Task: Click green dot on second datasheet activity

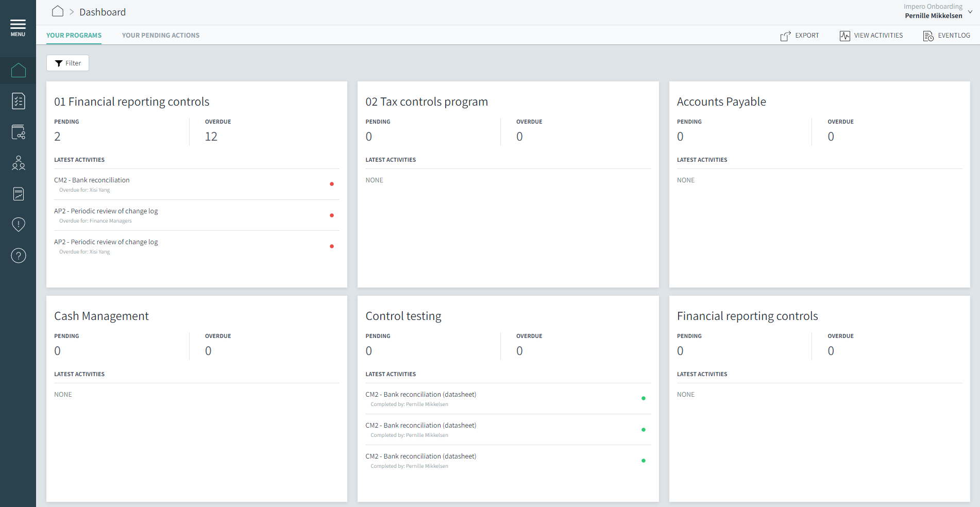Action: 644,430
